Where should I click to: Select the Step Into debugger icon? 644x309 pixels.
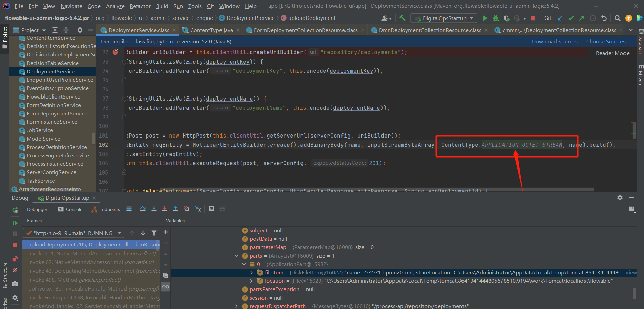154,209
